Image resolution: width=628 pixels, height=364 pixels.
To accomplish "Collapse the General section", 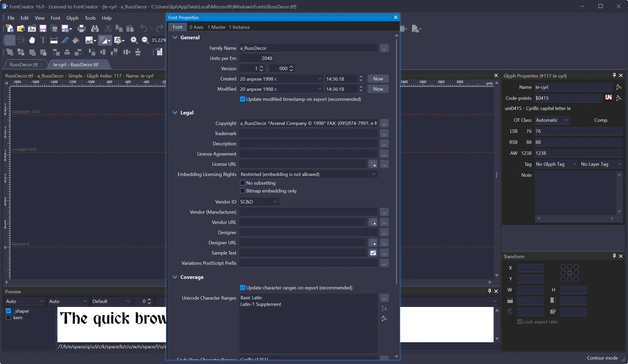I will 175,38.
